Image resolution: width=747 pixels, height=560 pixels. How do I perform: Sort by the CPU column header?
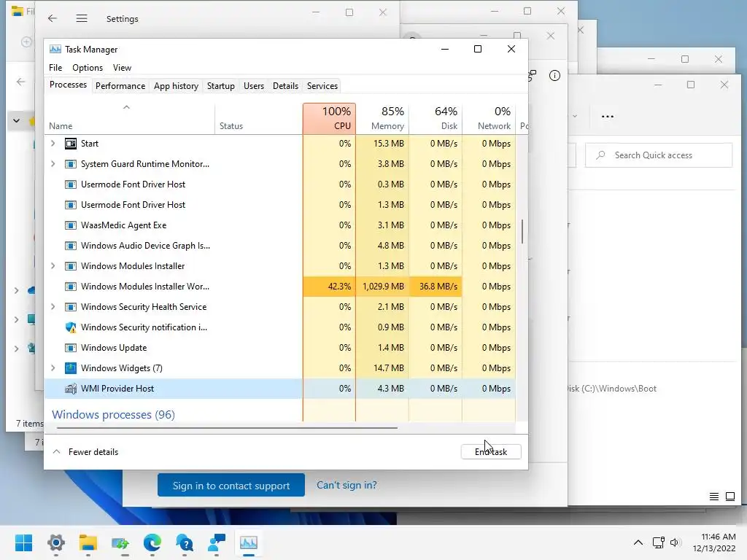(329, 119)
